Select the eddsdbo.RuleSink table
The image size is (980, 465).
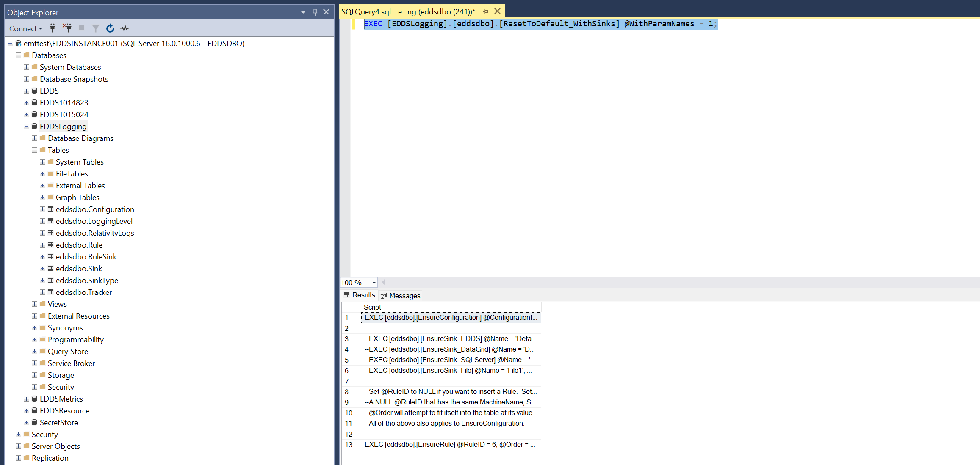coord(86,257)
